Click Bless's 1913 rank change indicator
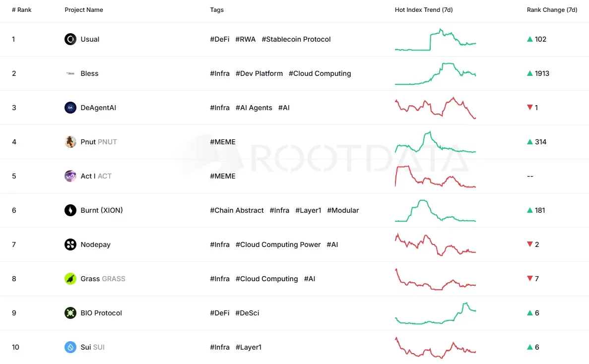 tap(539, 73)
